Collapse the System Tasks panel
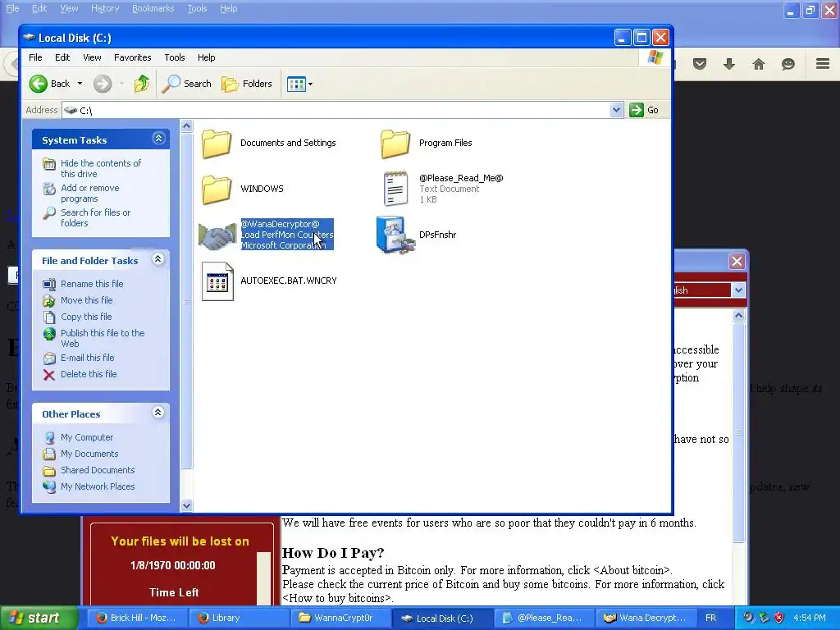 (x=158, y=139)
